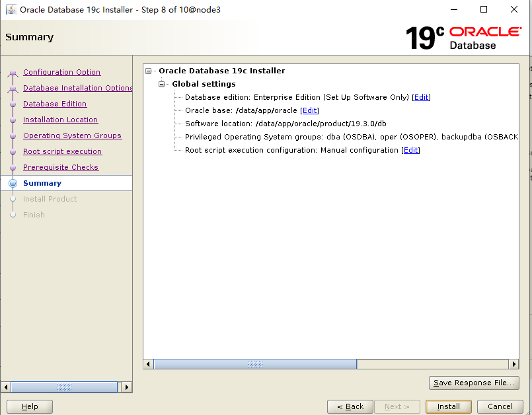This screenshot has height=415, width=532.
Task: Click the Oracle Database 19c logo
Action: [x=463, y=38]
